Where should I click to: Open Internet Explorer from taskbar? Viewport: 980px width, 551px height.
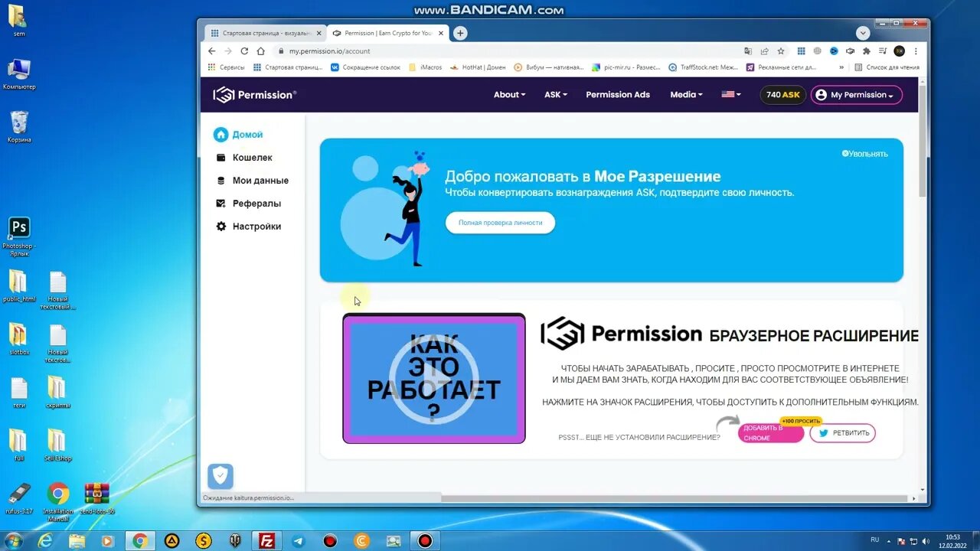[45, 541]
